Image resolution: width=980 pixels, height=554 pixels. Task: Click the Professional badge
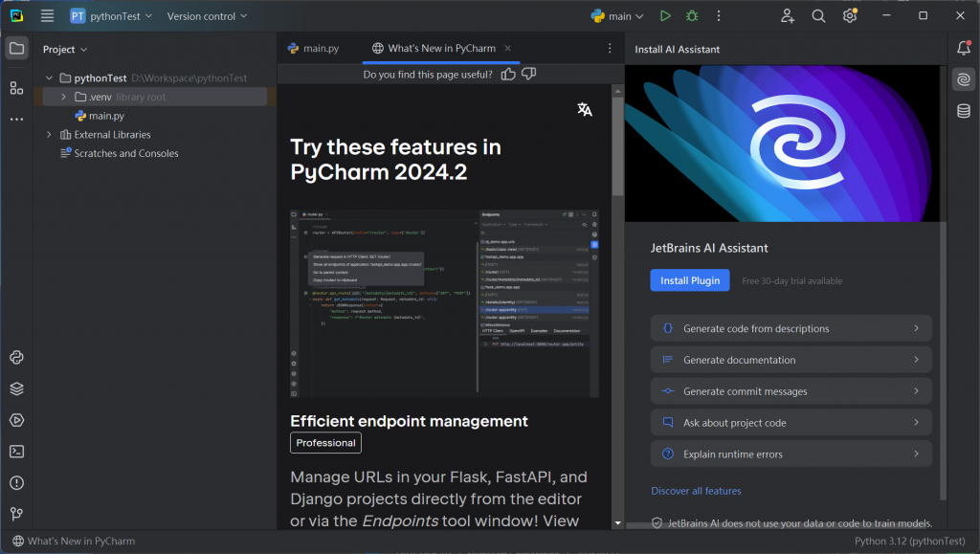point(325,443)
